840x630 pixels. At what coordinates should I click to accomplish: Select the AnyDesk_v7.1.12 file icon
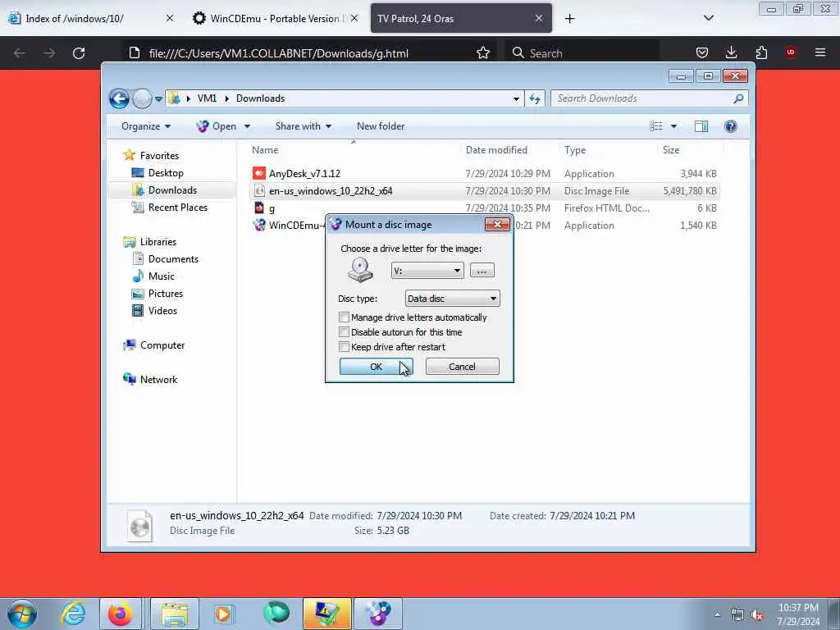259,174
